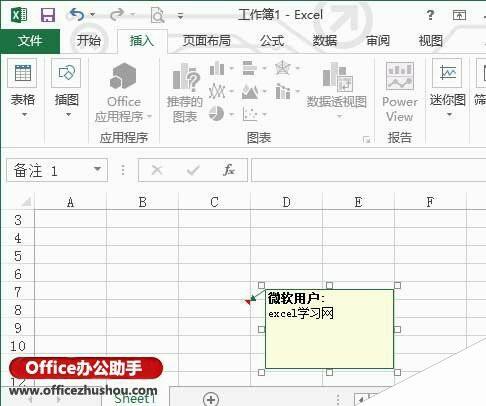The height and width of the screenshot is (406, 486).
Task: Click the comment text excel学习网
Action: tap(301, 313)
